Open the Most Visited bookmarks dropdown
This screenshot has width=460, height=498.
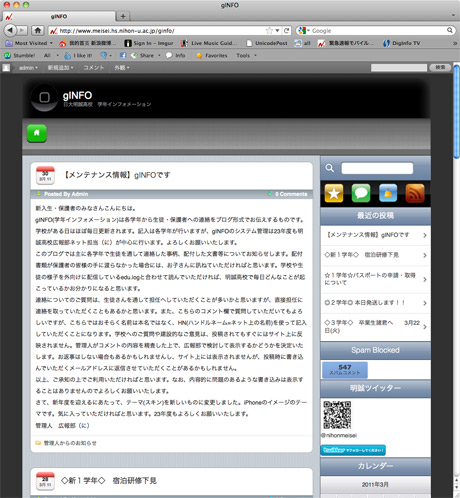tap(29, 43)
